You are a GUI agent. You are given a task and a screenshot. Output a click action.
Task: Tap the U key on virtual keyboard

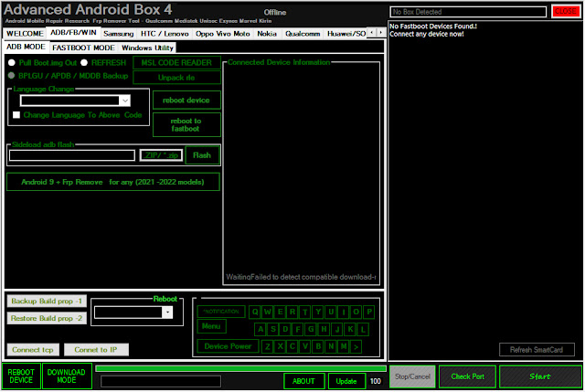click(331, 312)
